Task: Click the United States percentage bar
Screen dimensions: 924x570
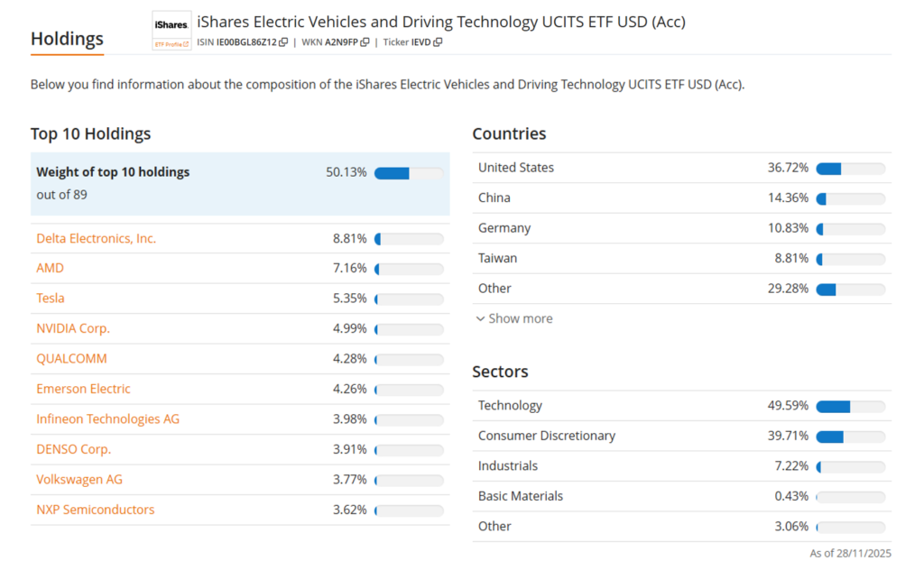Action: pyautogui.click(x=850, y=169)
